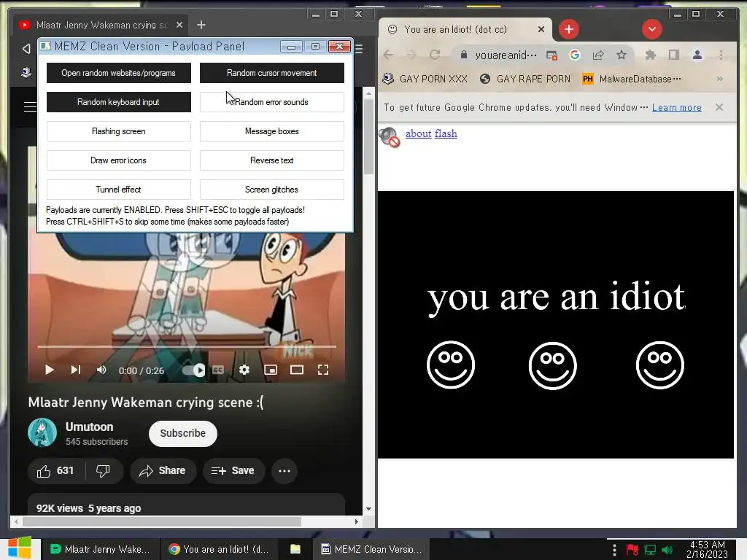Open Chrome profile avatar
This screenshot has height=560, width=747.
697,55
